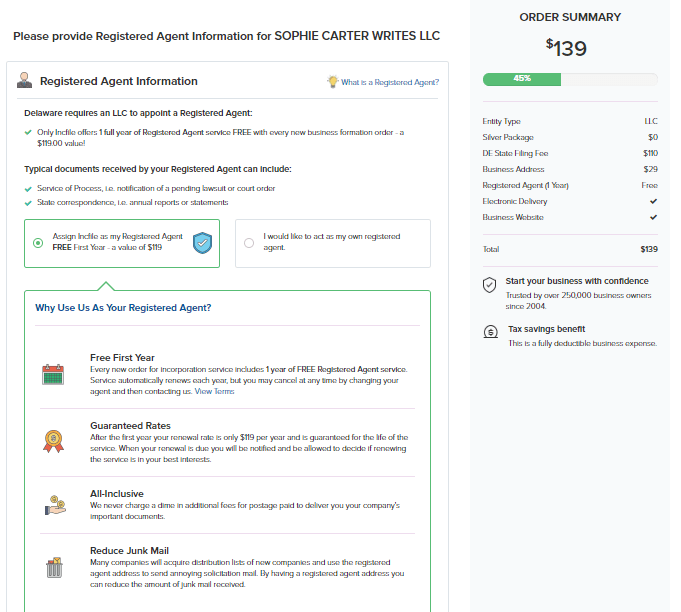
Task: Click the hand with coins All-Inclusive icon
Action: click(x=53, y=504)
